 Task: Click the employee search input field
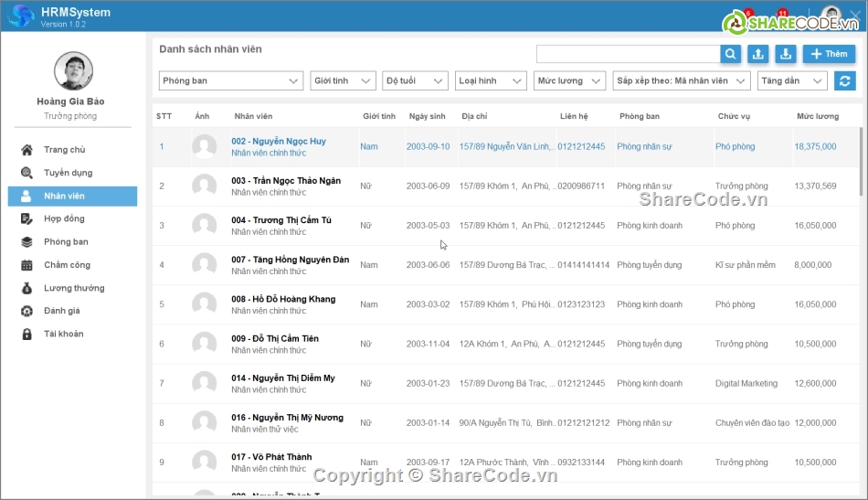[628, 55]
